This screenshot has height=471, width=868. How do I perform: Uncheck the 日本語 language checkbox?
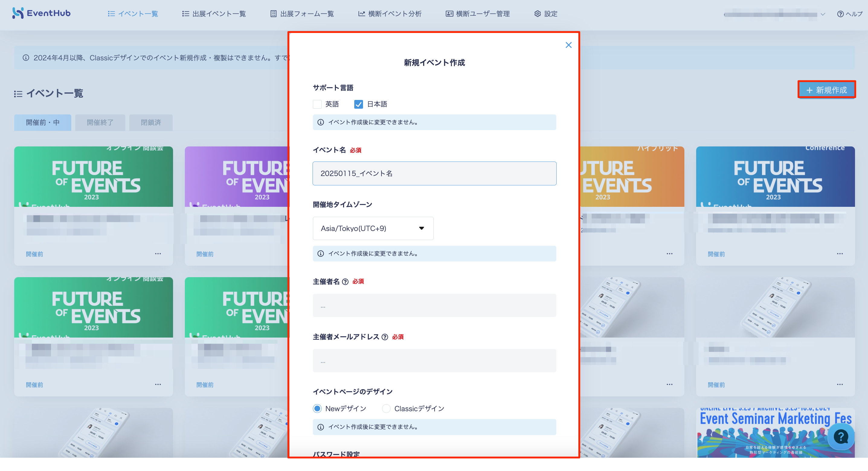(358, 104)
